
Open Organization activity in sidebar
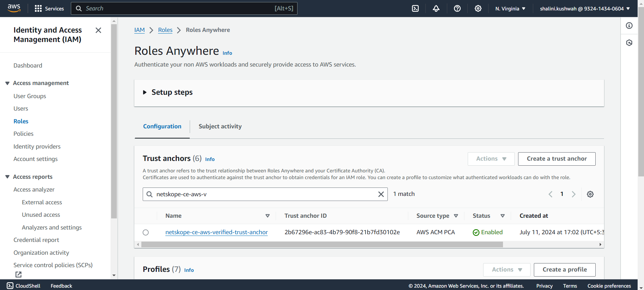click(x=41, y=253)
